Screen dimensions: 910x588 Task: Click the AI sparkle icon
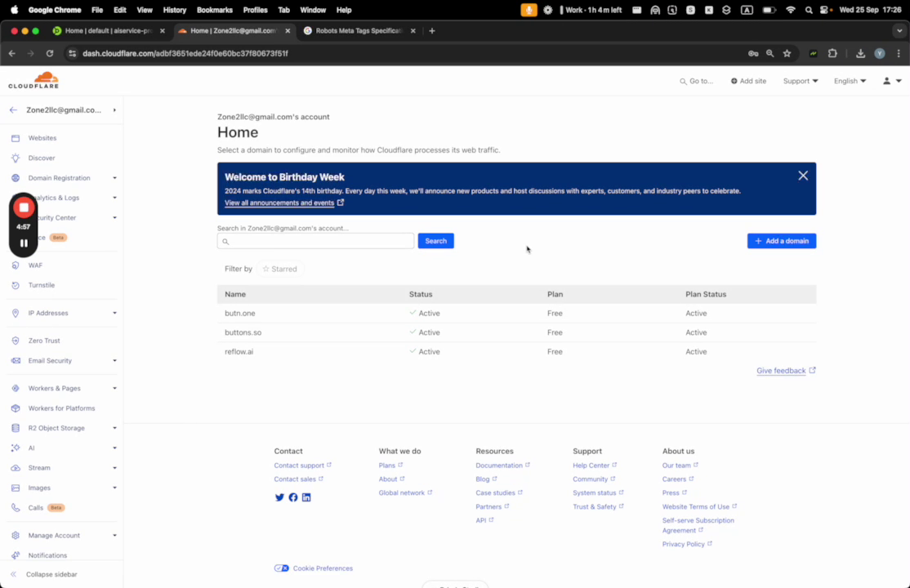pos(16,448)
